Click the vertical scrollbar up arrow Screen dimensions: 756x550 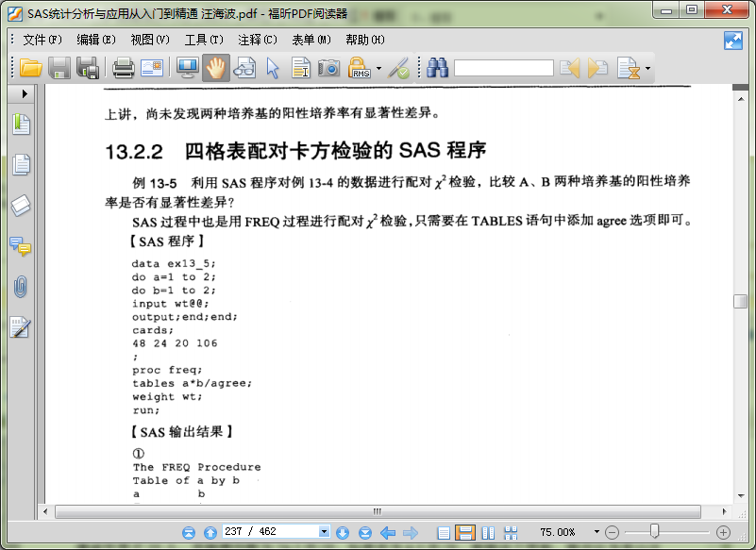pos(740,99)
